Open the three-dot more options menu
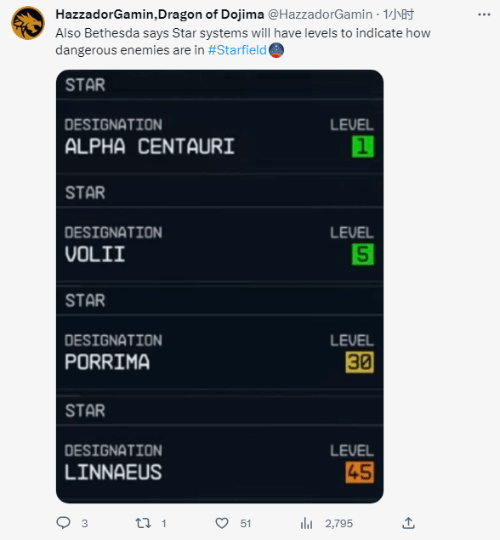This screenshot has height=540, width=500. pyautogui.click(x=484, y=14)
